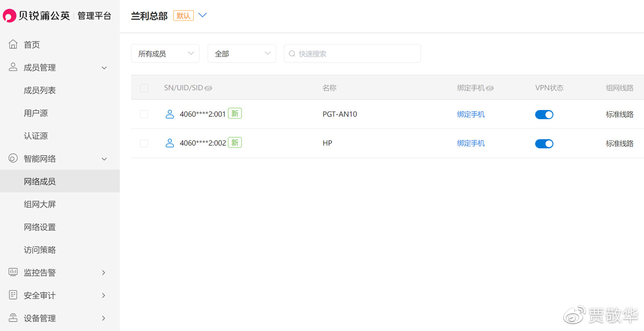The height and width of the screenshot is (331, 644).
Task: Collapse the 智能网络 menu chevron
Action: pyautogui.click(x=104, y=159)
